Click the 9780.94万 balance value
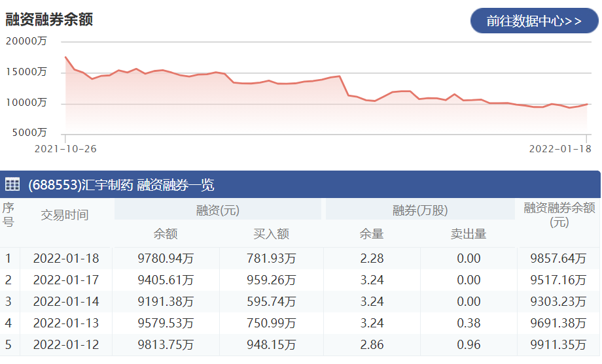This screenshot has height=364, width=602. pos(166,259)
